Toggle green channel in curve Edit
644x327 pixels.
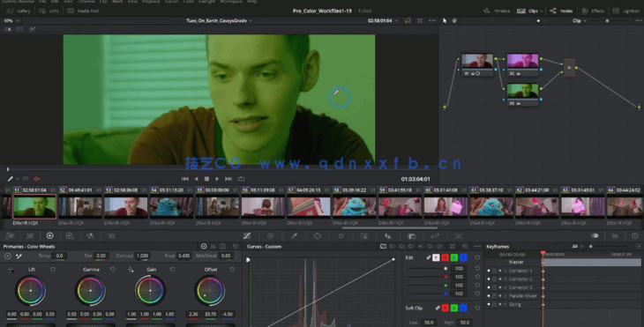click(453, 257)
